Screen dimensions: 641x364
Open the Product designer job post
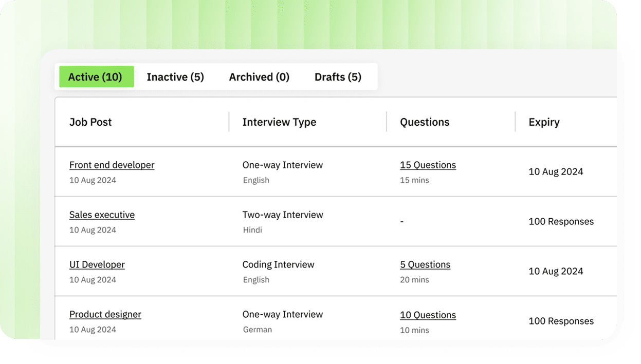click(x=105, y=314)
